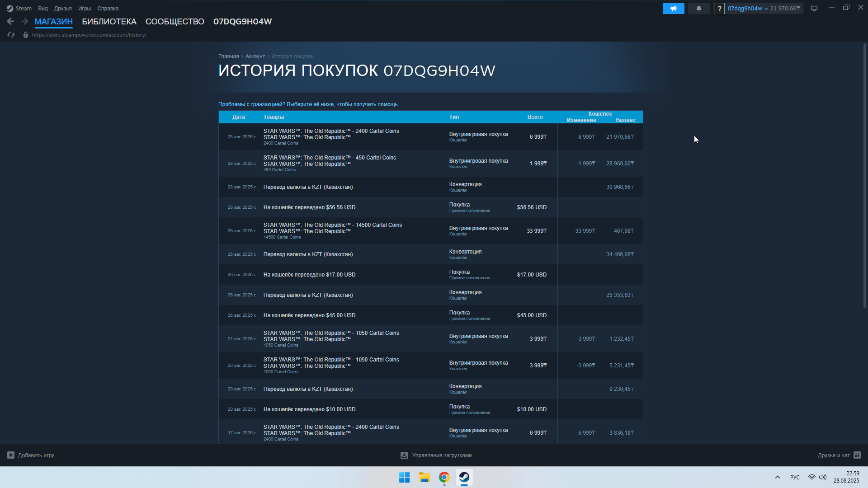The height and width of the screenshot is (488, 868).
Task: Click the Steam logo icon in menu bar
Action: pyautogui.click(x=10, y=9)
